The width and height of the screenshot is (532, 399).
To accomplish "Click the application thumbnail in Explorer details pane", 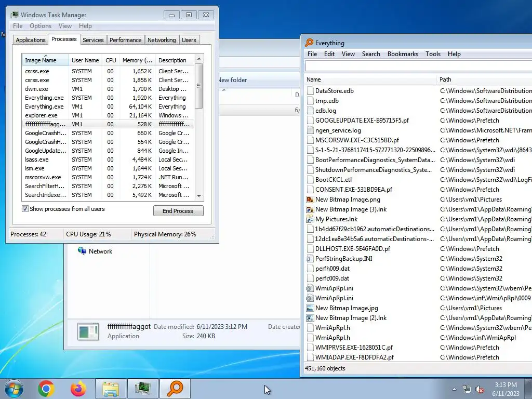I will [x=88, y=331].
